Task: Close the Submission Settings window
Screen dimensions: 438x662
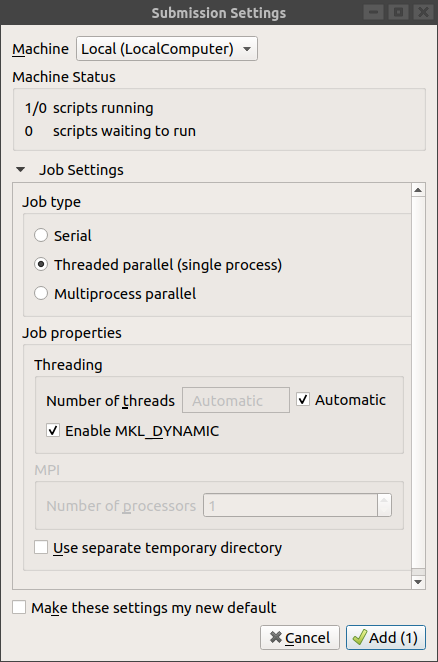Action: [424, 12]
